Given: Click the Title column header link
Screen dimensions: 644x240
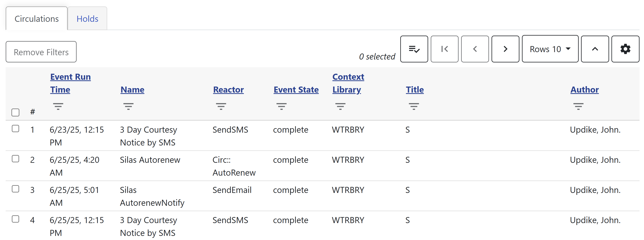Looking at the screenshot, I should [415, 90].
